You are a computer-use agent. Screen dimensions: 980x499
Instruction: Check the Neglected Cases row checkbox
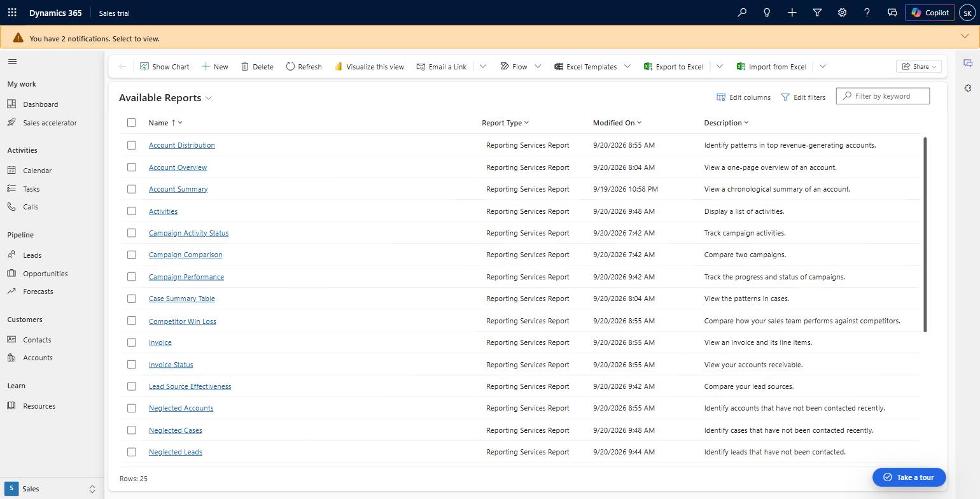click(132, 430)
